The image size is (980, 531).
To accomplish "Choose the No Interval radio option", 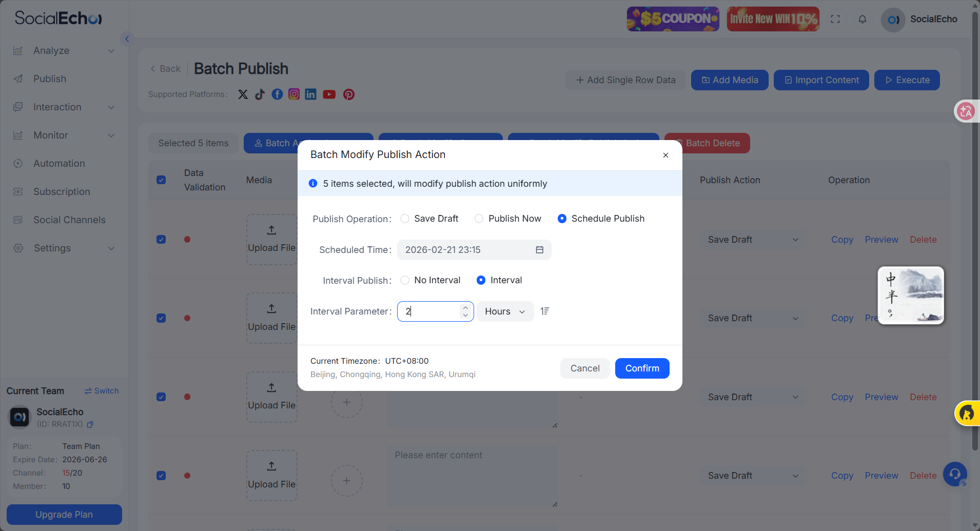I will [405, 280].
